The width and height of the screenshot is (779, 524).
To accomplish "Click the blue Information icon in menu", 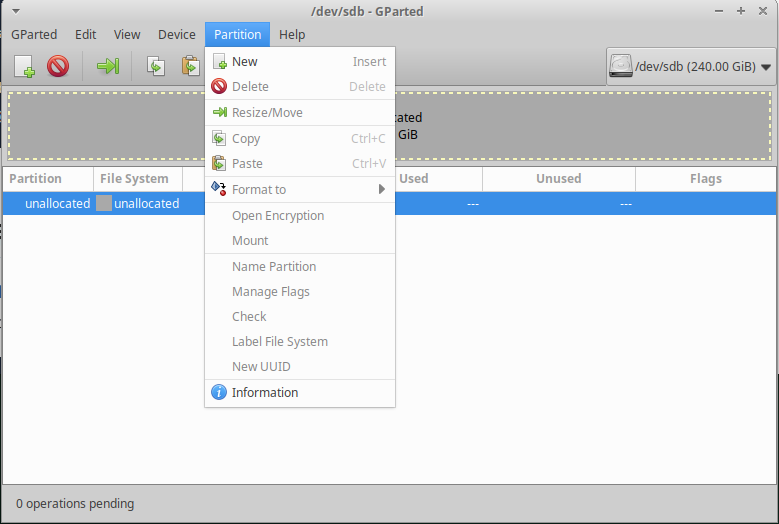I will pos(219,392).
